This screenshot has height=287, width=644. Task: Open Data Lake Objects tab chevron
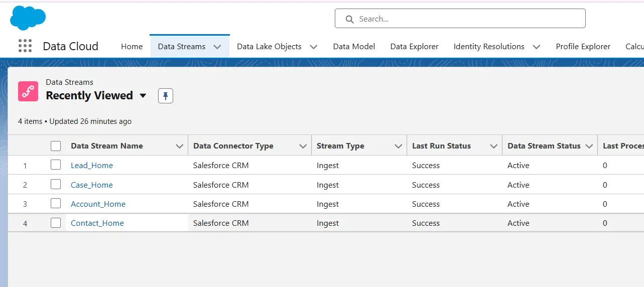tap(314, 47)
